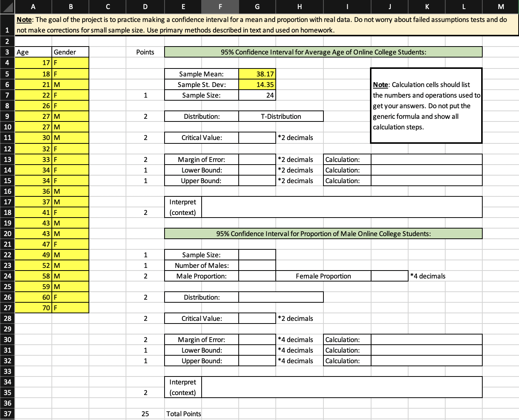Click the Sample Mean value 38.17
519x420 pixels.
pos(257,74)
